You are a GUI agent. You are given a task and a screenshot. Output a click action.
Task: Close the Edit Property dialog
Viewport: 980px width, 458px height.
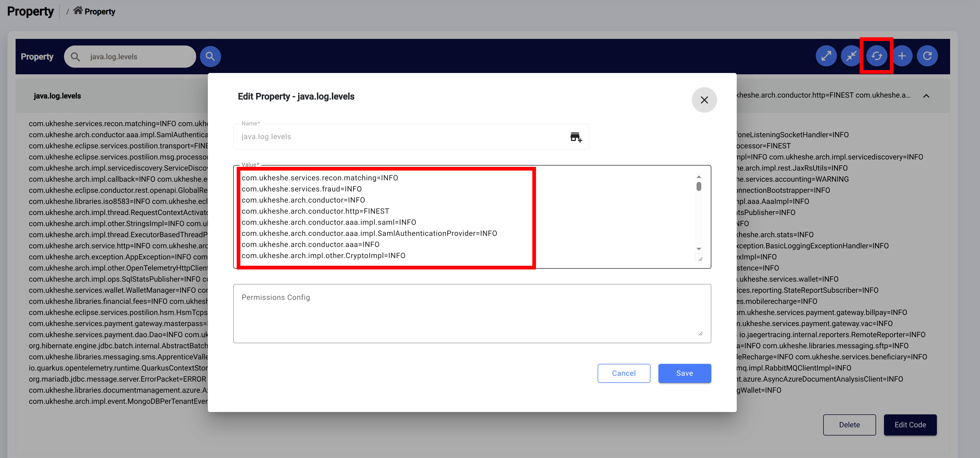tap(704, 100)
